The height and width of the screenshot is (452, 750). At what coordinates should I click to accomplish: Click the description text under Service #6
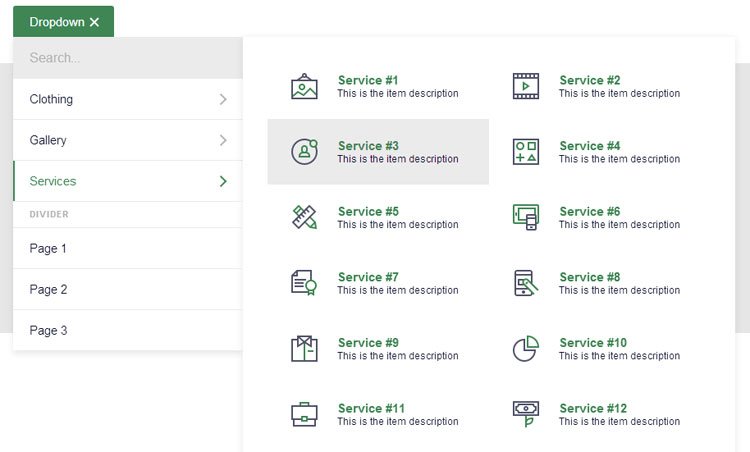619,224
